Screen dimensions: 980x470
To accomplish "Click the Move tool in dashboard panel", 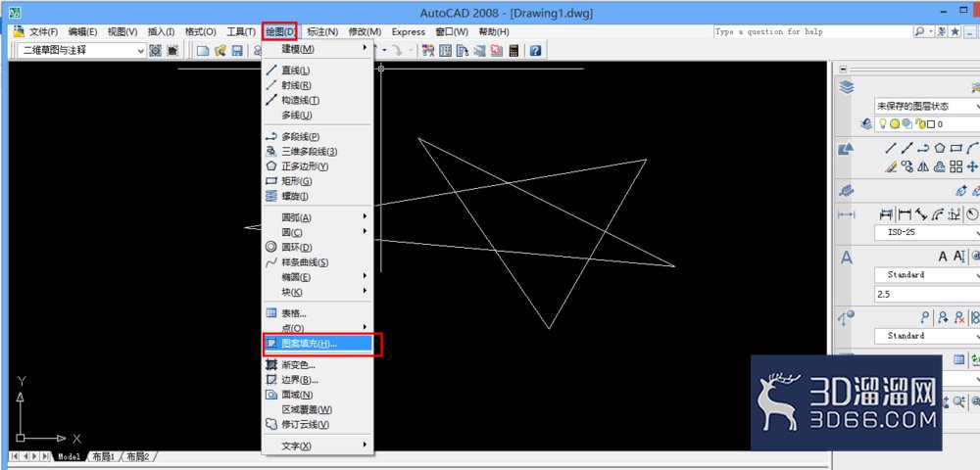I will (x=972, y=166).
